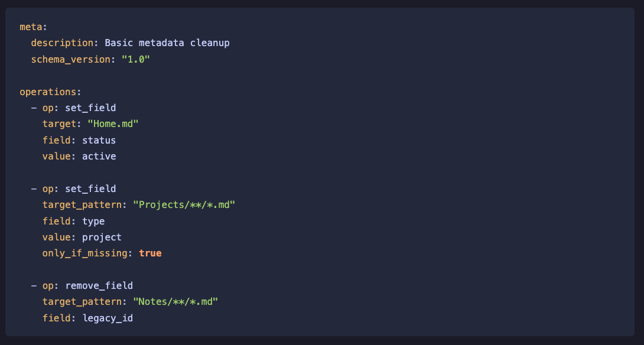Image resolution: width=644 pixels, height=345 pixels.
Task: Click the "Notes/**/*.md" pattern string
Action: coord(175,302)
